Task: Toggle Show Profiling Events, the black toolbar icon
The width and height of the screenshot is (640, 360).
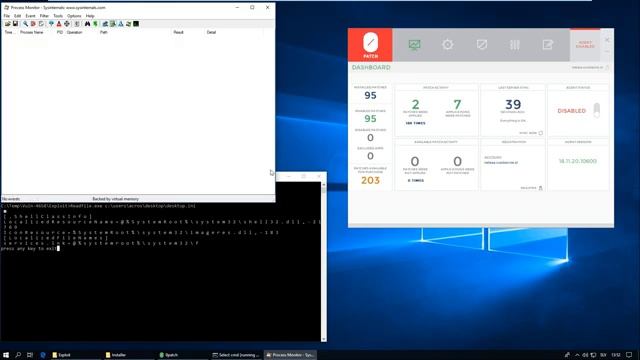Action: click(136, 24)
